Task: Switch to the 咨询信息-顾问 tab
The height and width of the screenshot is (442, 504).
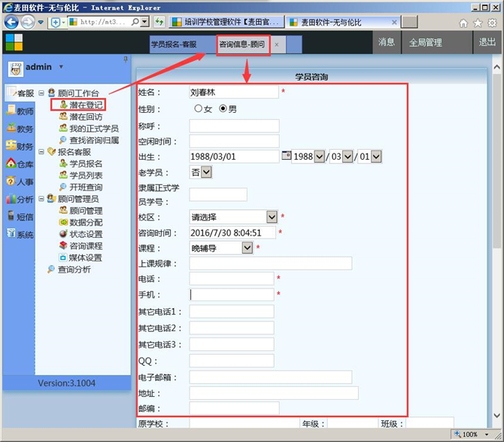Action: [x=242, y=44]
